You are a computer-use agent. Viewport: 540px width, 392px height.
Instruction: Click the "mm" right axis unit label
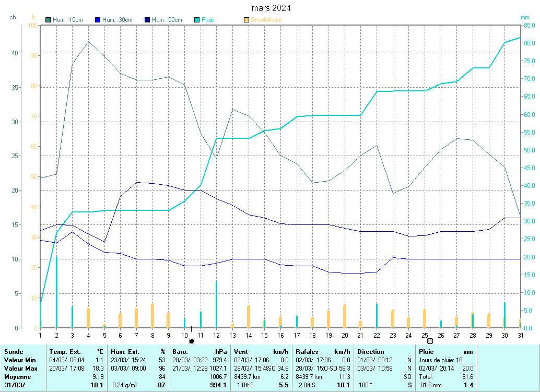[x=525, y=17]
